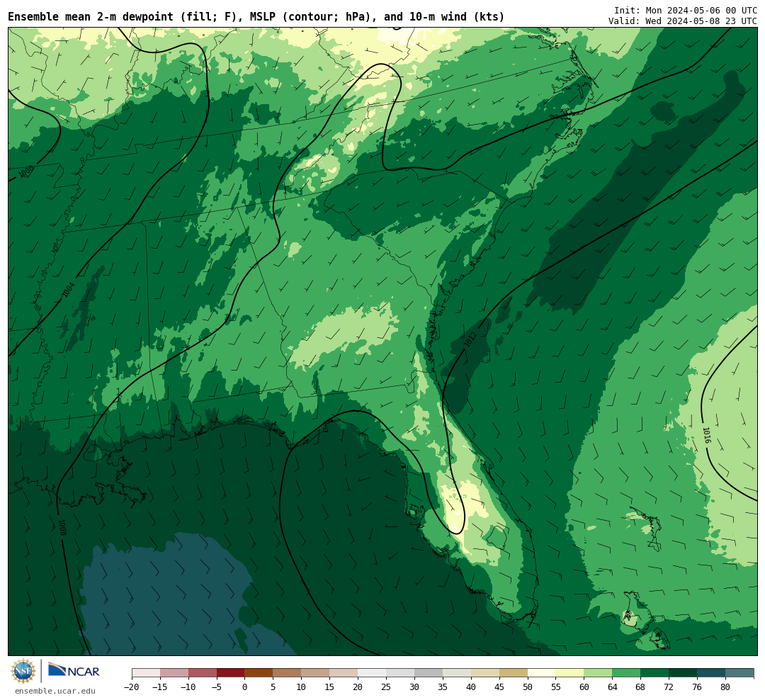Click the 1008 hPa contour label
Screen dimensions: 765x700
pyautogui.click(x=62, y=527)
